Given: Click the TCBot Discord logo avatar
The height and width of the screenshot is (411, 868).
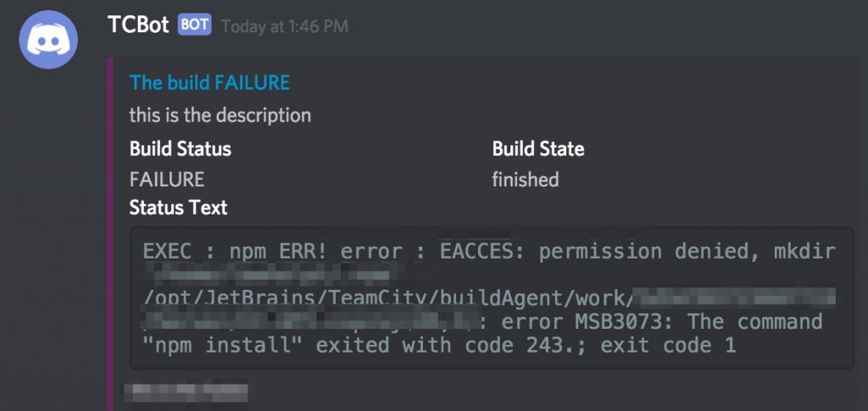Looking at the screenshot, I should (49, 40).
